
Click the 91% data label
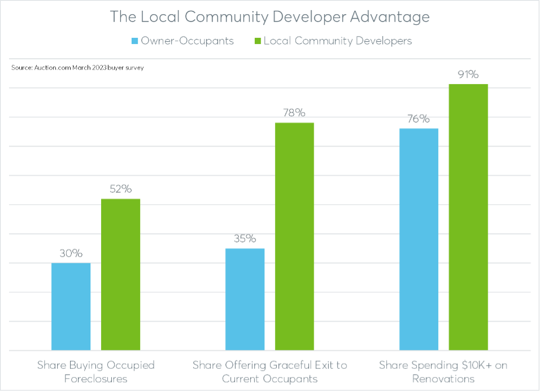468,73
